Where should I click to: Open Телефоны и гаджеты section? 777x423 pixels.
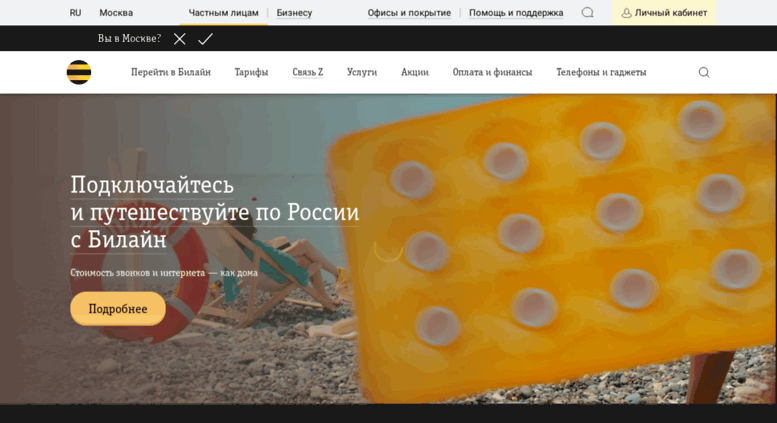point(601,72)
